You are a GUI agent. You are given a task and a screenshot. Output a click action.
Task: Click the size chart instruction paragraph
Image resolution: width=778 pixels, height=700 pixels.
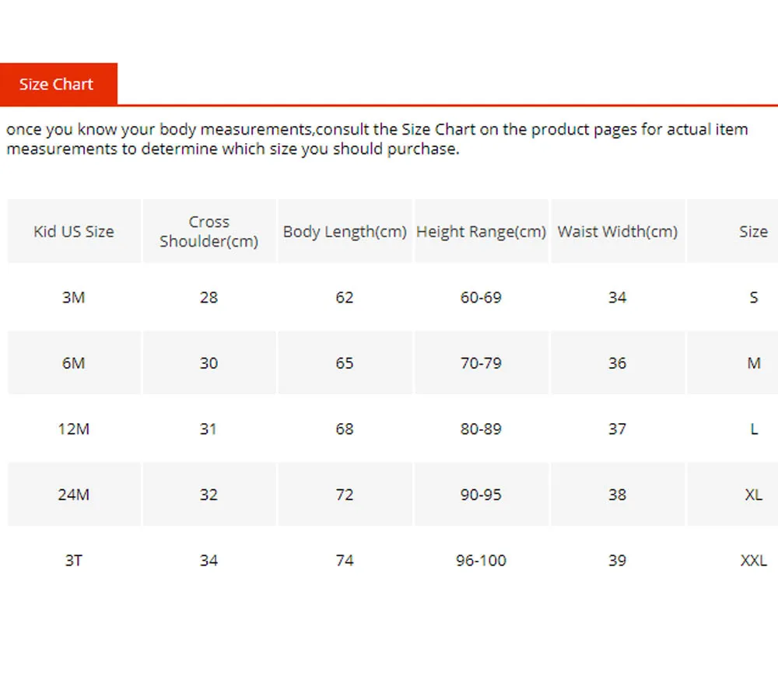[x=377, y=139]
